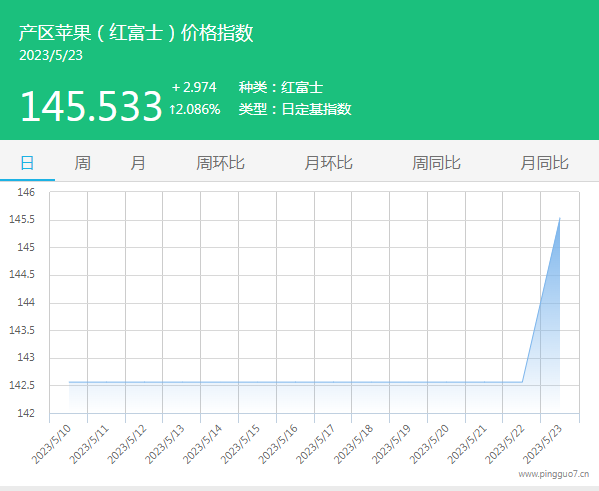Select the 月环比 tab
The height and width of the screenshot is (491, 599).
click(x=329, y=163)
